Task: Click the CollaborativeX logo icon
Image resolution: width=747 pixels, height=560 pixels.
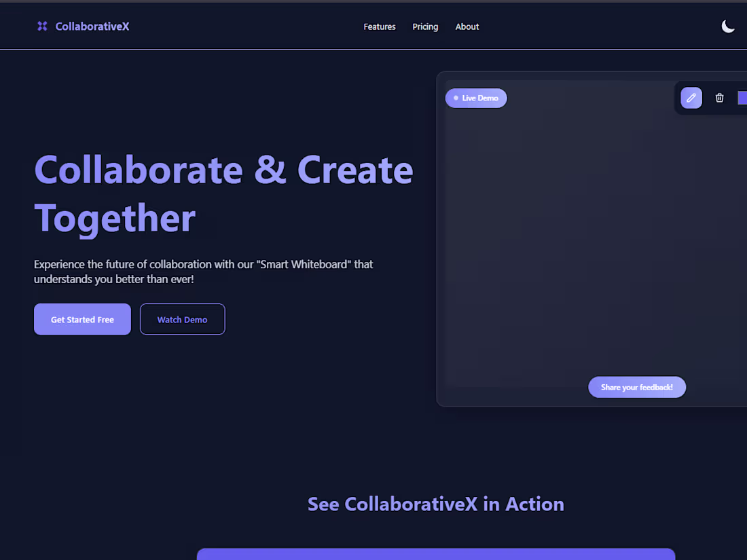Action: click(42, 26)
